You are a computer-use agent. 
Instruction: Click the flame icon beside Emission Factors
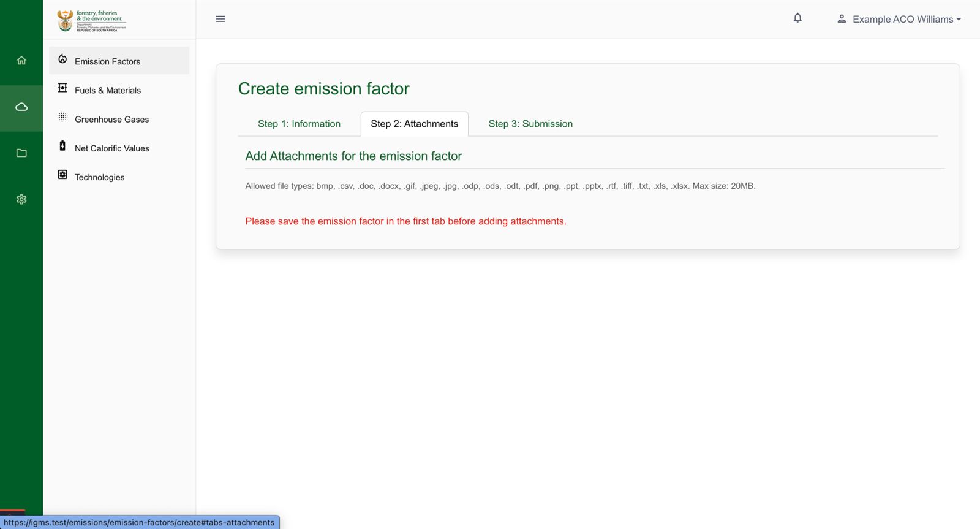(x=62, y=59)
